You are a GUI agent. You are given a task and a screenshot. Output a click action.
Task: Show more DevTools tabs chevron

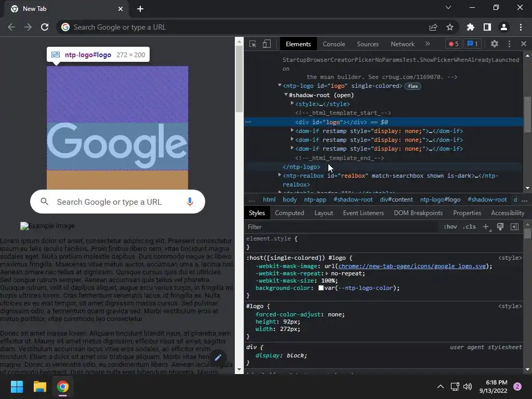(428, 44)
